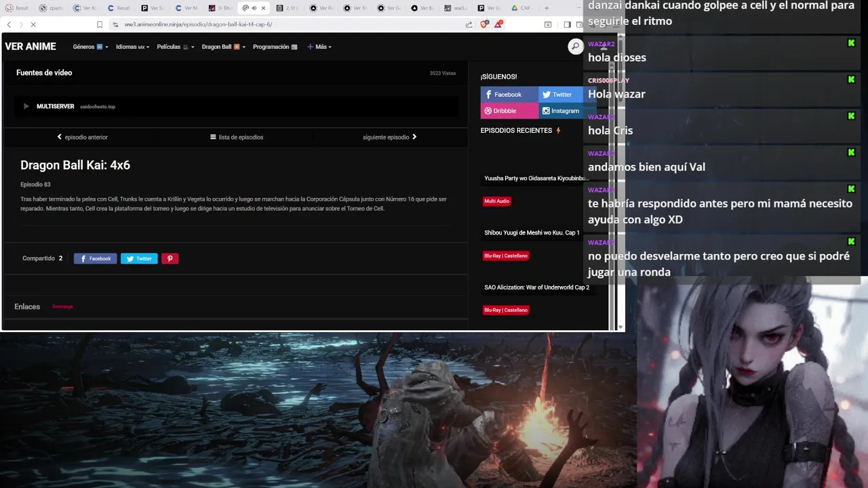Click the browser back arrow
868x488 pixels.
tap(8, 24)
